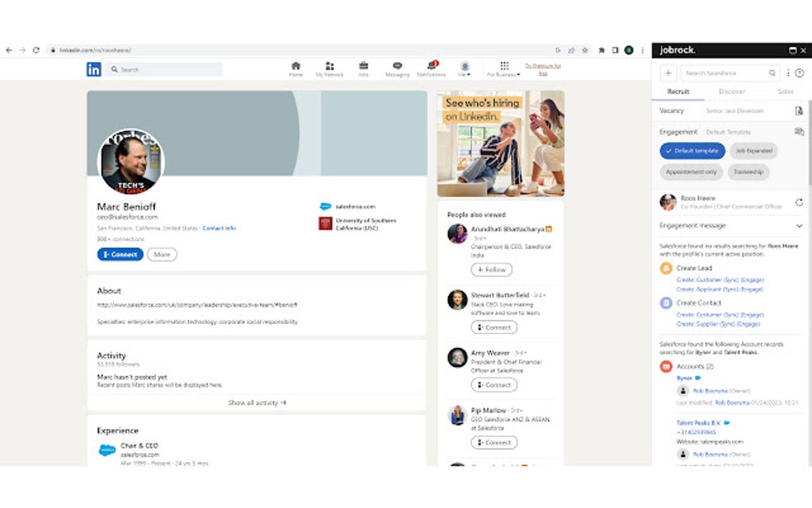Switch to the Recruit tab
The width and height of the screenshot is (812, 508).
tap(678, 91)
